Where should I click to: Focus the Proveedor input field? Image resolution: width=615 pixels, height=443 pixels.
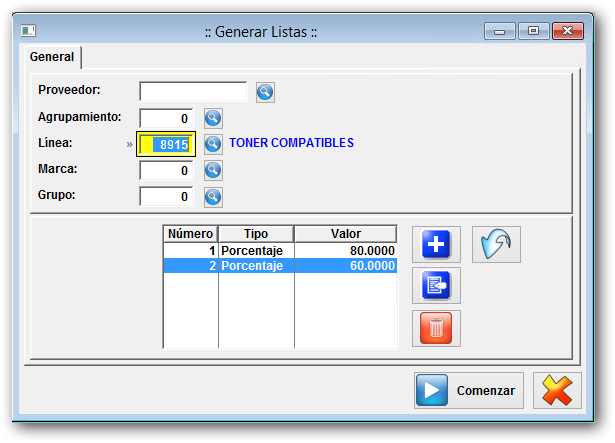click(x=193, y=91)
